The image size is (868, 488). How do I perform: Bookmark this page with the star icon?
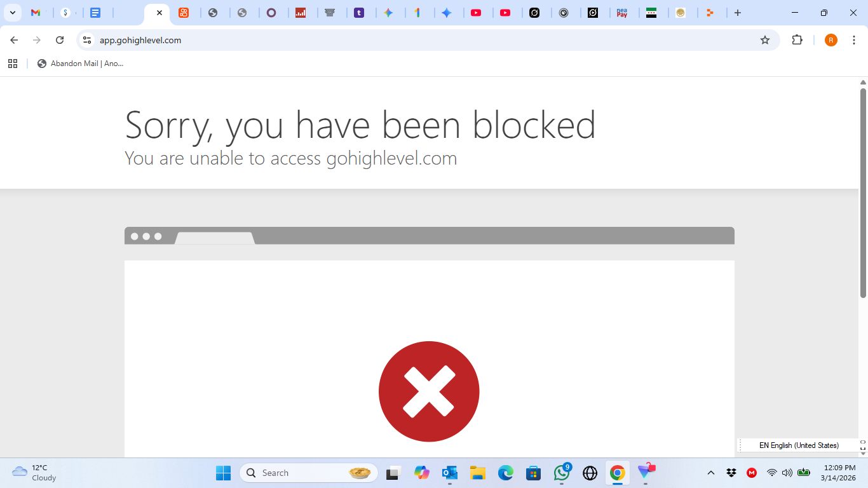pyautogui.click(x=765, y=40)
